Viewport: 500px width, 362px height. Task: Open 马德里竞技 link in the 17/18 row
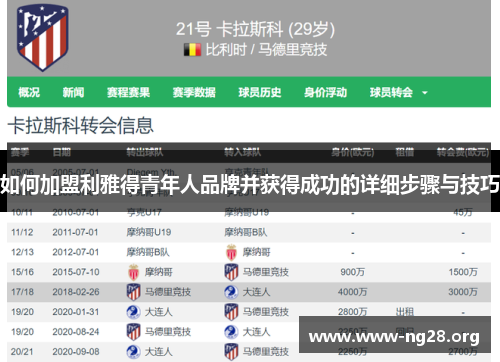(x=168, y=292)
